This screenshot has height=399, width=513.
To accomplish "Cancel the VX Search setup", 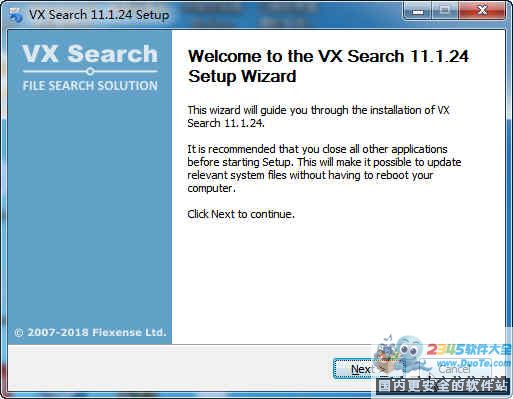I will (x=454, y=369).
